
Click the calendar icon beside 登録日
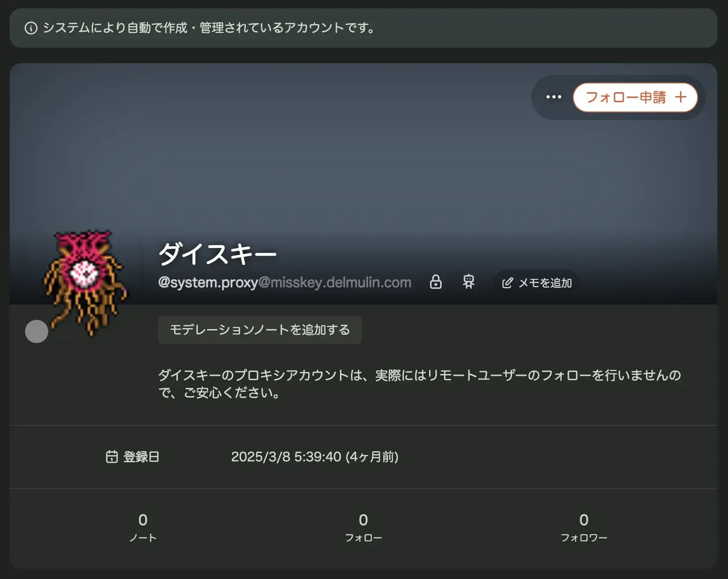pyautogui.click(x=112, y=456)
